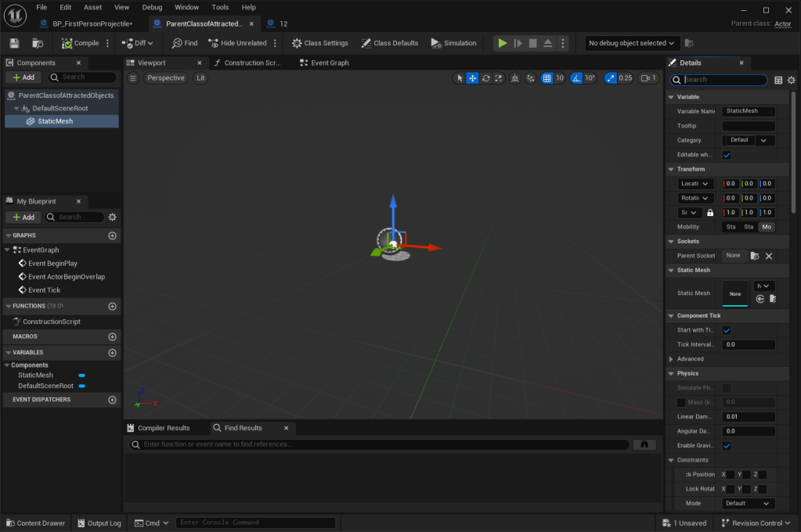Open the Asset menu
Screen dimensions: 801x532
click(92, 7)
